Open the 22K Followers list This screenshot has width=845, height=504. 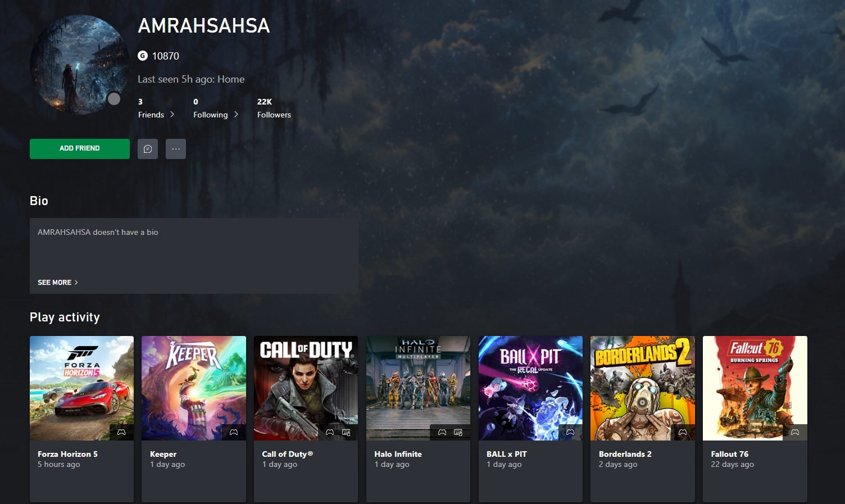pos(274,108)
